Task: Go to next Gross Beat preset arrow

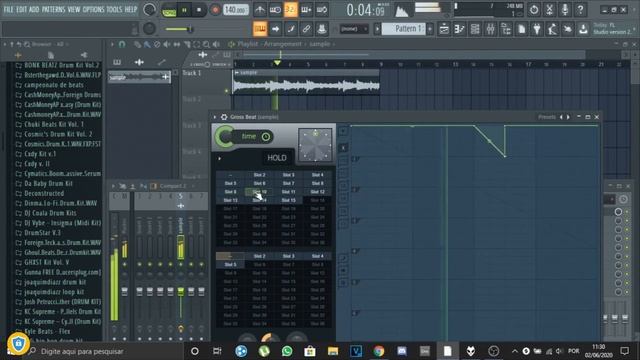Action: (x=568, y=117)
